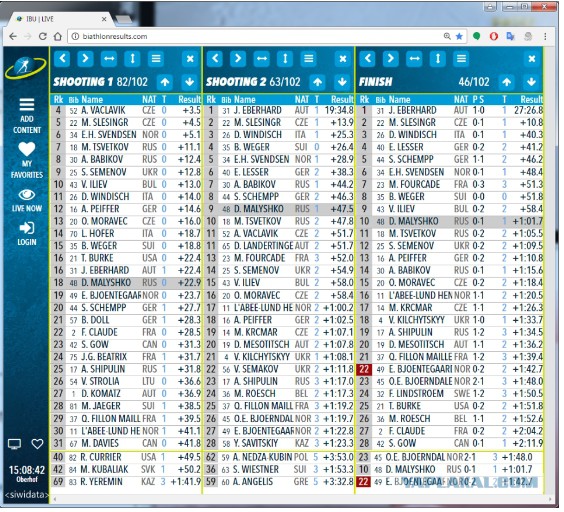Open My Favorites in sidebar

pos(27,160)
